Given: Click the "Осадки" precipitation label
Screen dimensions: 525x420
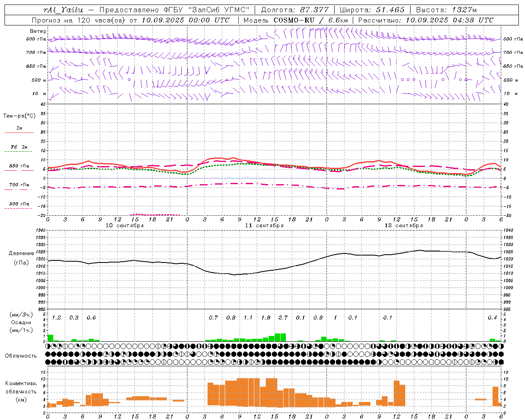Looking at the screenshot, I should pos(21,322).
